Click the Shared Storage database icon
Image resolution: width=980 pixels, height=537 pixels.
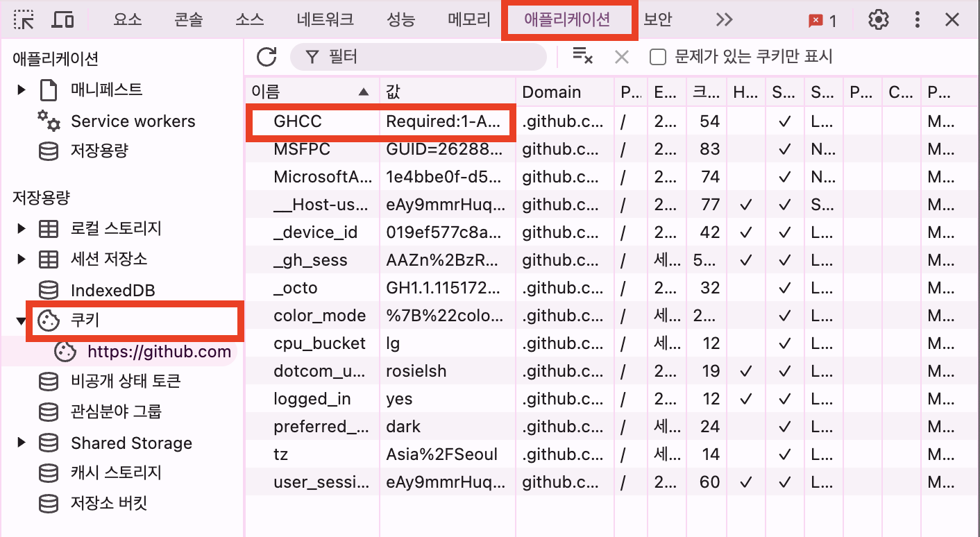pos(48,443)
